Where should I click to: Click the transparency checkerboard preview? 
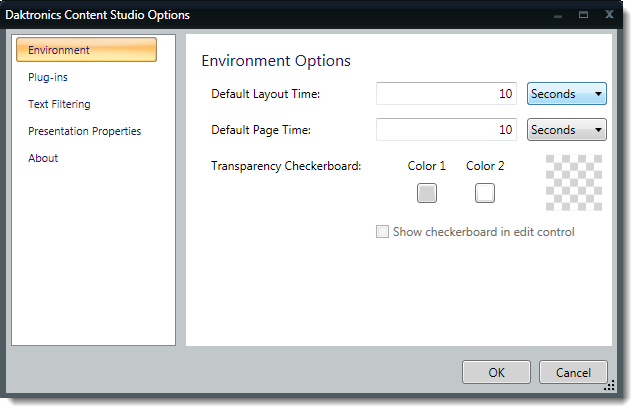[574, 182]
